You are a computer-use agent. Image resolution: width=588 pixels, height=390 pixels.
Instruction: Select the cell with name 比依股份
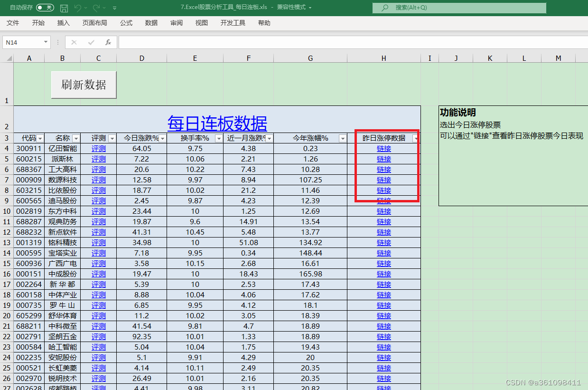click(63, 190)
